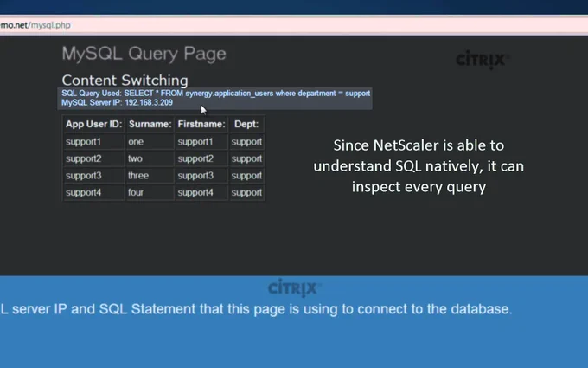588x368 pixels.
Task: Select the MySQL Query Page heading
Action: click(144, 54)
